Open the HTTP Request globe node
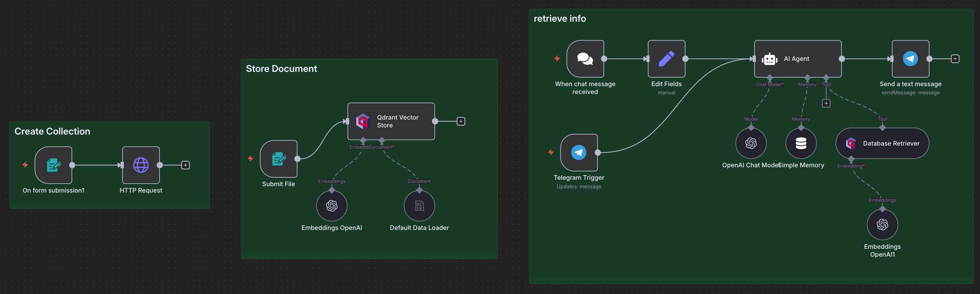Image resolution: width=980 pixels, height=294 pixels. 141,165
